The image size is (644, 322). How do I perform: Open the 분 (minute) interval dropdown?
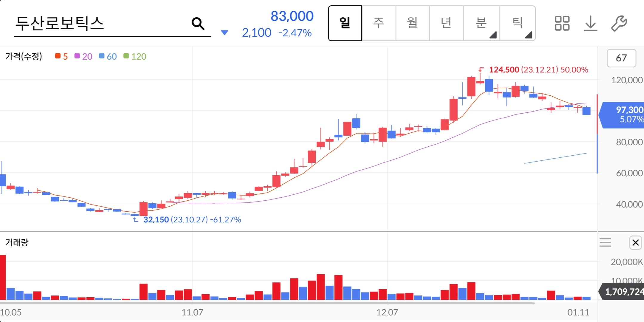[482, 23]
